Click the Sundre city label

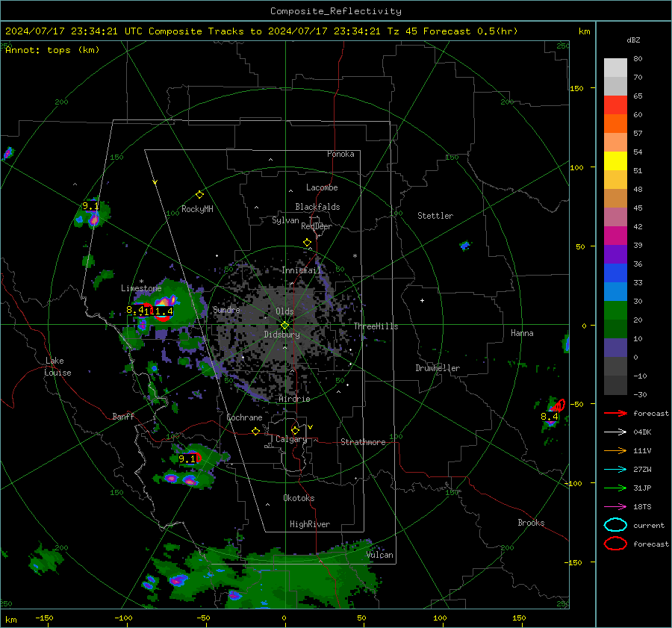click(226, 309)
